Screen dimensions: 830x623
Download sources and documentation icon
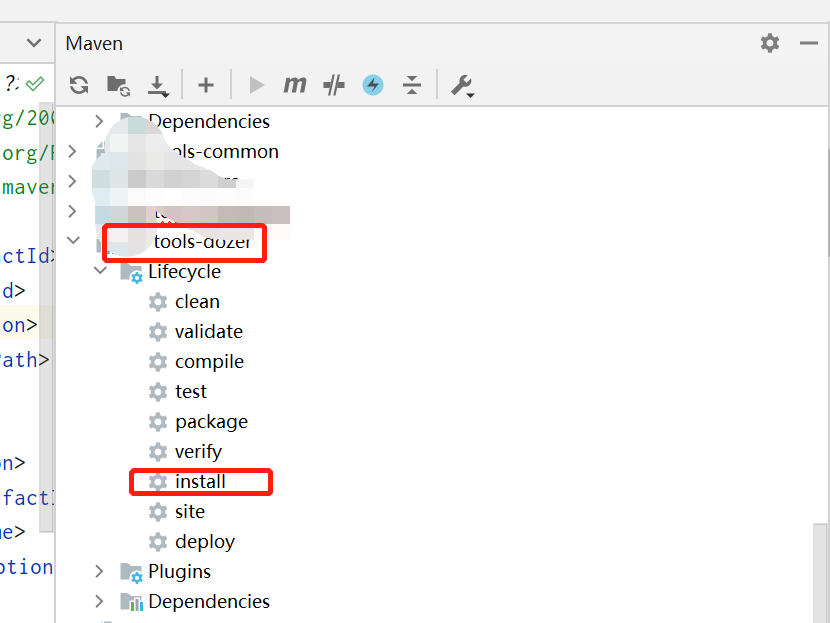pos(158,86)
